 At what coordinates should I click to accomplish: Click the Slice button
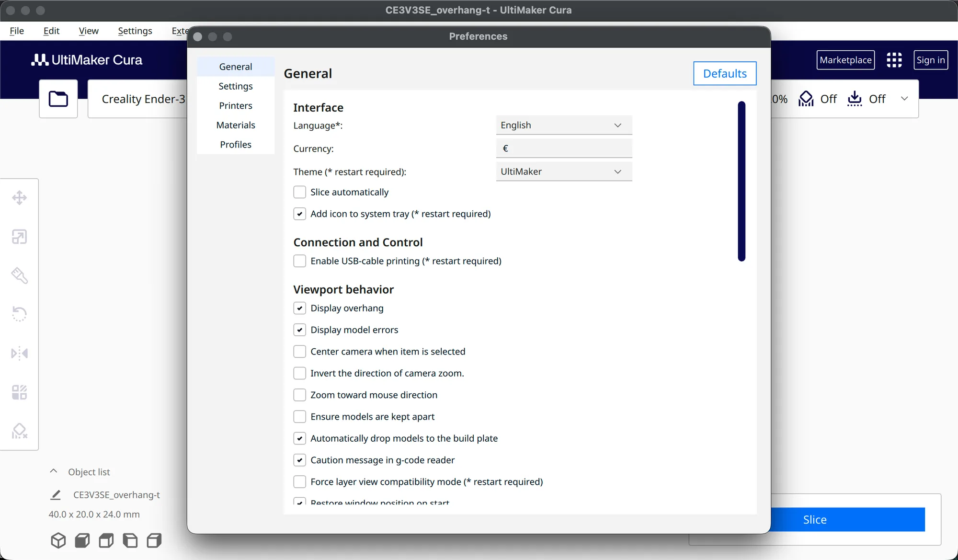coord(848,519)
